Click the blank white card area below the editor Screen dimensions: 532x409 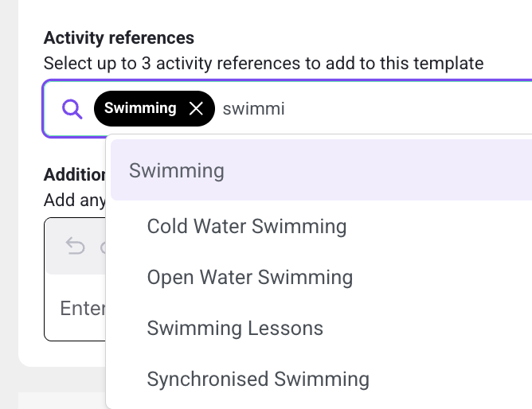click(x=63, y=353)
